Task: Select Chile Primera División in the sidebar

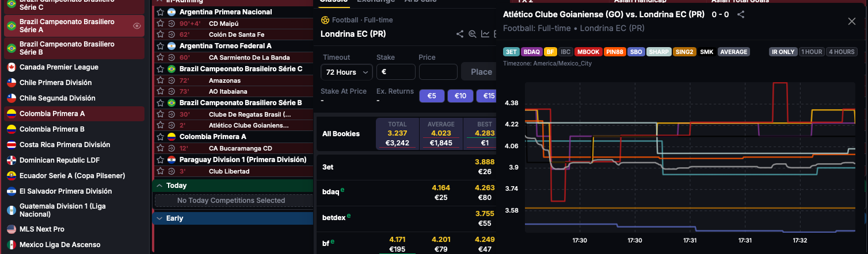Action: pos(57,83)
